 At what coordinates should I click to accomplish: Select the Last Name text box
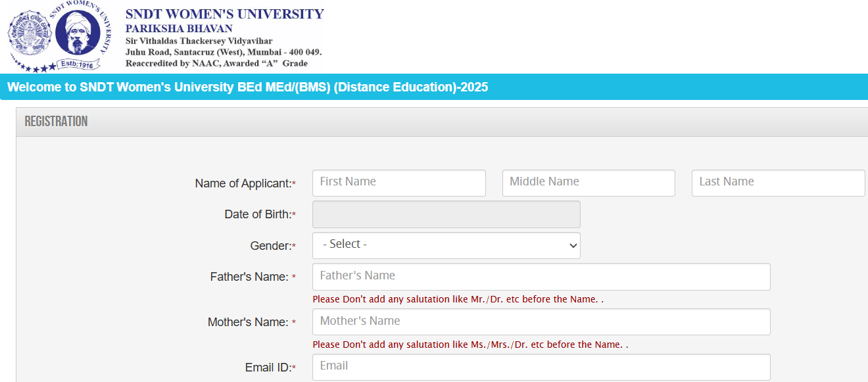click(x=777, y=183)
